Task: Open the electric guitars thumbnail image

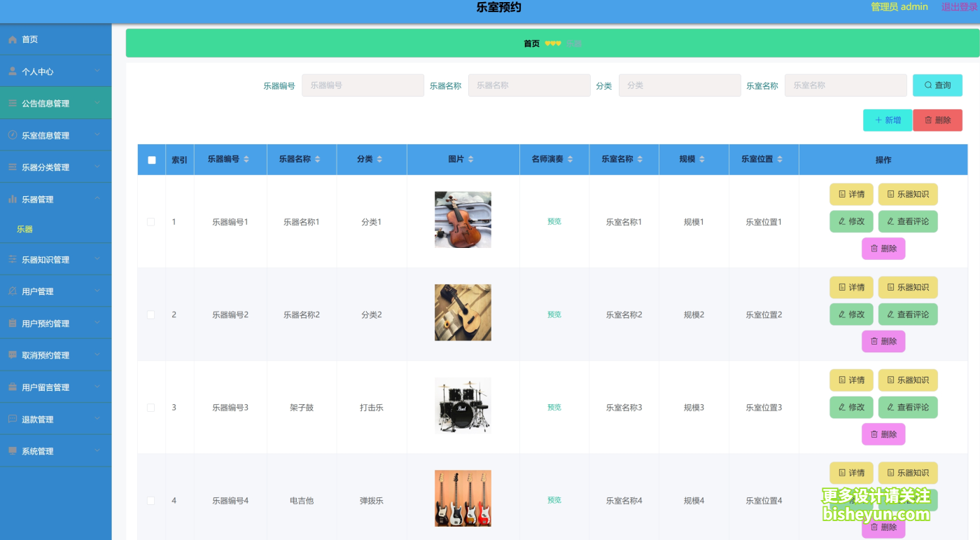Action: tap(463, 499)
